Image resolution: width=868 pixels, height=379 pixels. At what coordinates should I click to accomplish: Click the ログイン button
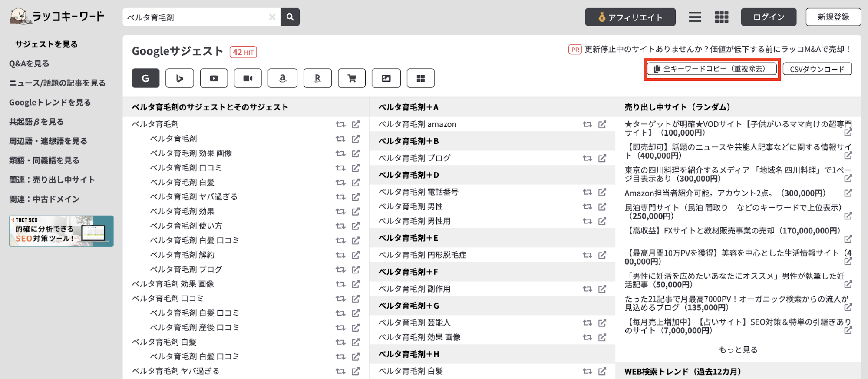(x=769, y=17)
